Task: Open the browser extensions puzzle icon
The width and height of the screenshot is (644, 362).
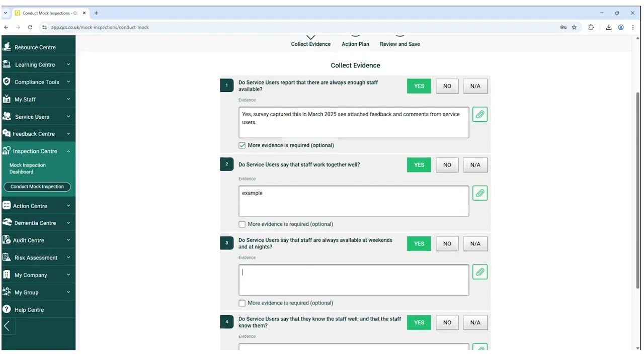Action: 591,27
